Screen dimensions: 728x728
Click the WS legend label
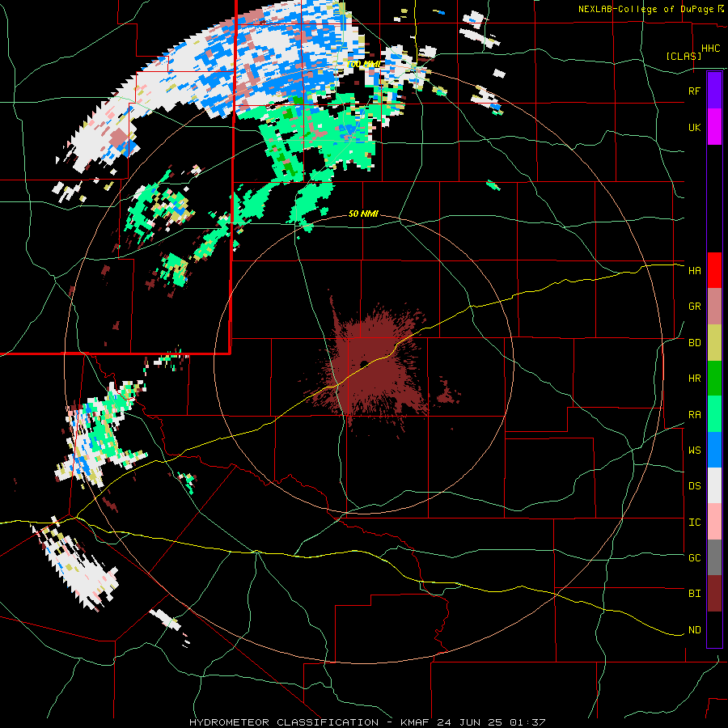[694, 451]
